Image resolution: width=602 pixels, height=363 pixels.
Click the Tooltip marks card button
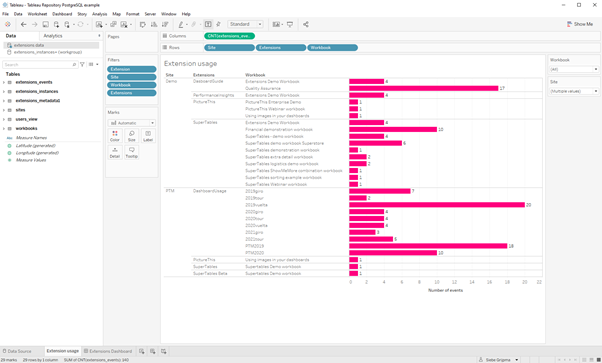(132, 152)
